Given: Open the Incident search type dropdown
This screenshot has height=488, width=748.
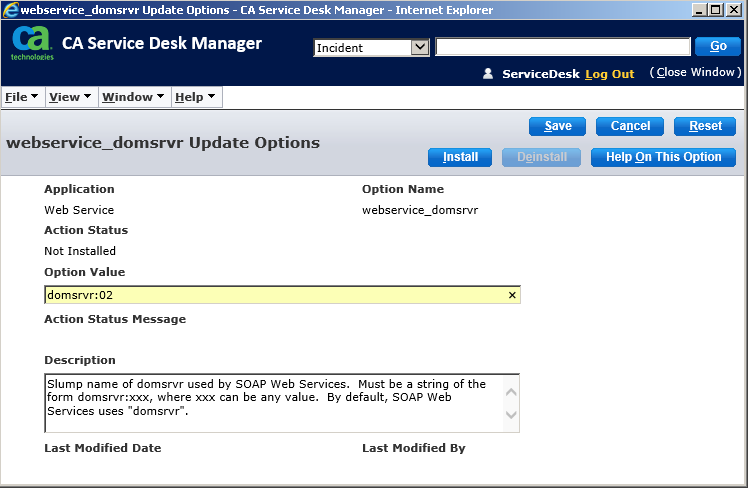Looking at the screenshot, I should click(371, 48).
